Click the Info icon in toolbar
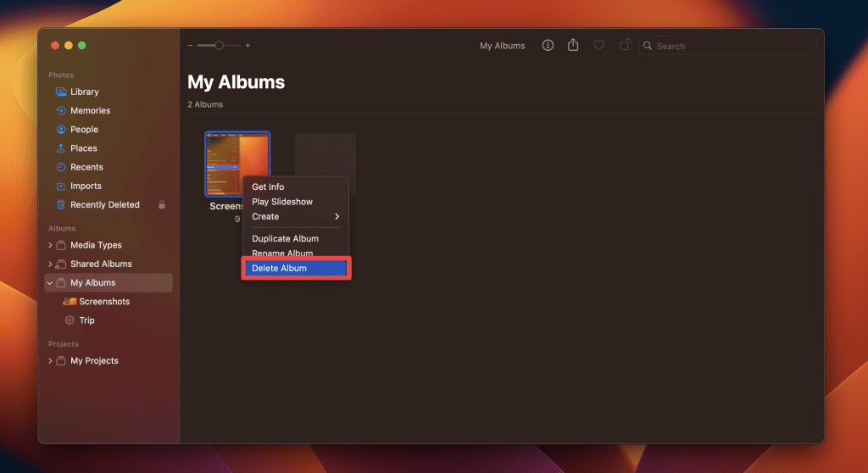The image size is (868, 473). click(x=548, y=46)
